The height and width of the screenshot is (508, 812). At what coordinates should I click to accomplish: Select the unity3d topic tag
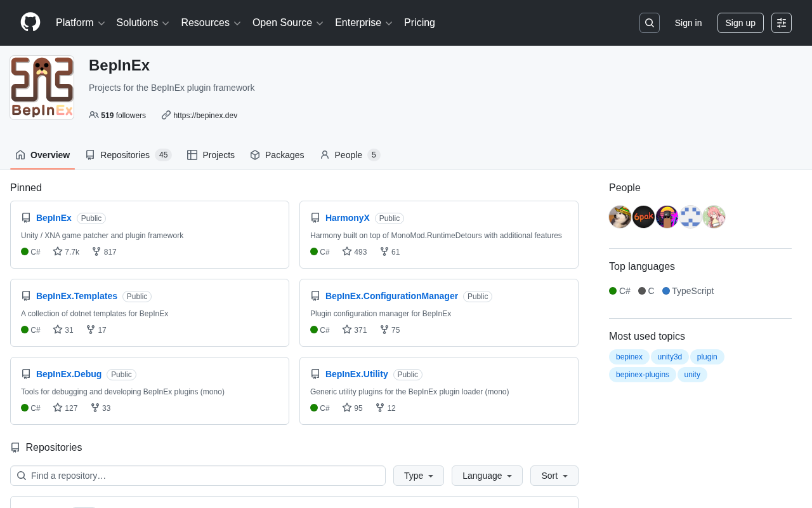(669, 357)
